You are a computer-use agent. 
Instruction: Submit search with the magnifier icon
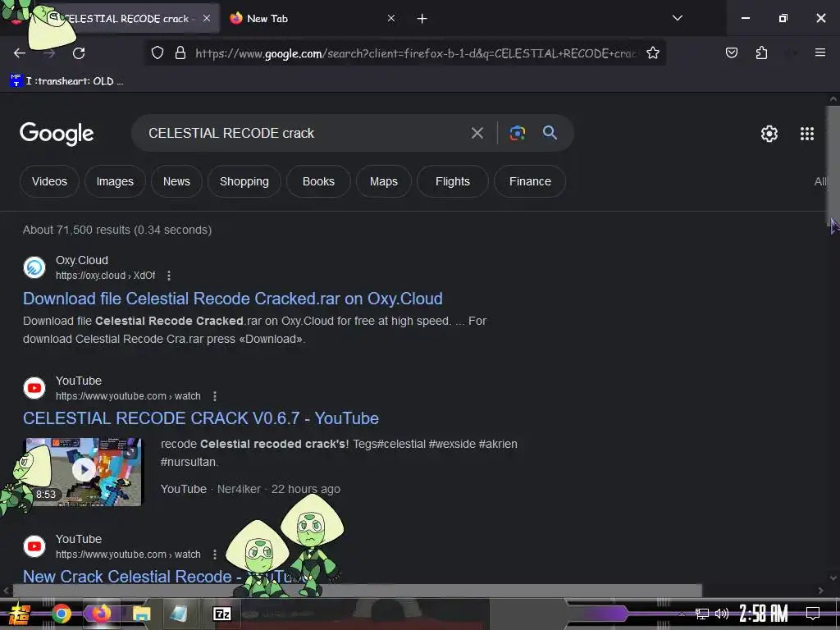click(x=550, y=133)
